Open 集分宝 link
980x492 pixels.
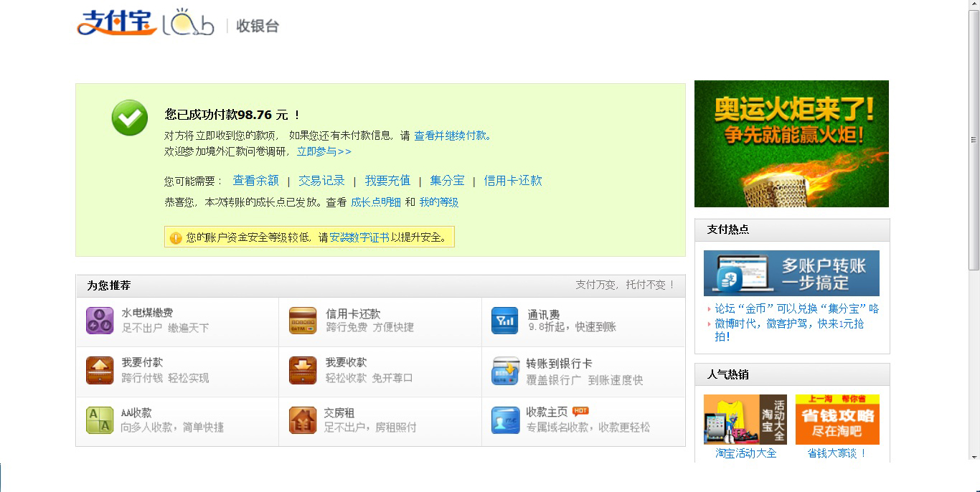[x=447, y=181]
